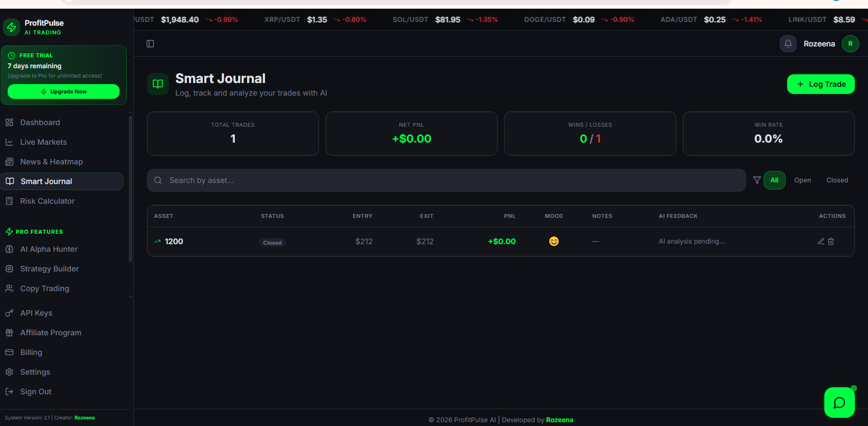The height and width of the screenshot is (426, 868).
Task: Click the upward trend arrow beside 1200
Action: tap(158, 241)
